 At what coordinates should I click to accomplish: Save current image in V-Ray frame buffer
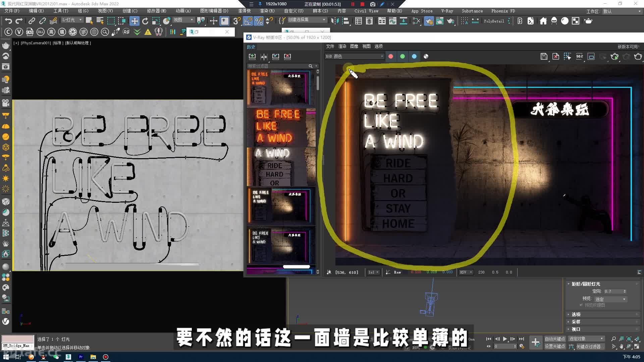(544, 56)
